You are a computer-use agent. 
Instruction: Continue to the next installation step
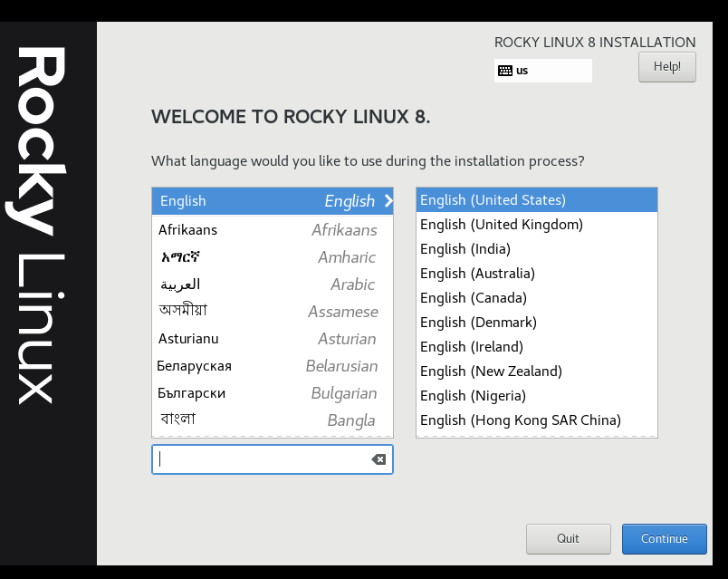pyautogui.click(x=664, y=538)
